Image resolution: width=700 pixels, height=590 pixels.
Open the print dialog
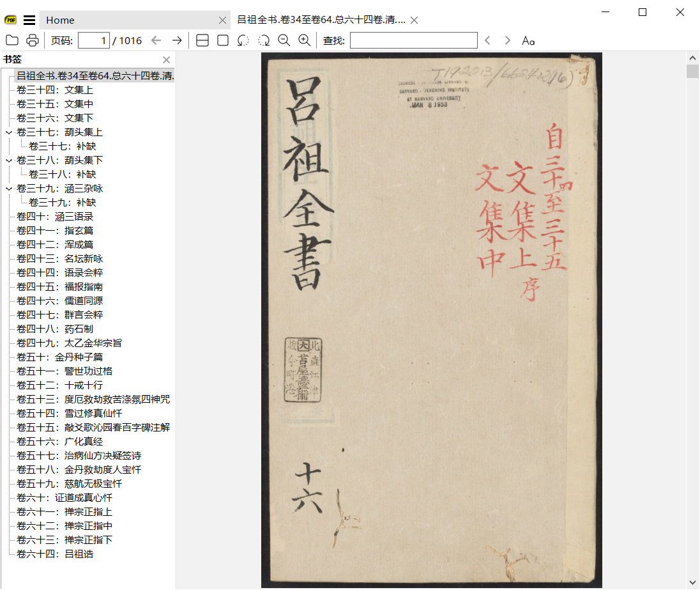pyautogui.click(x=31, y=40)
